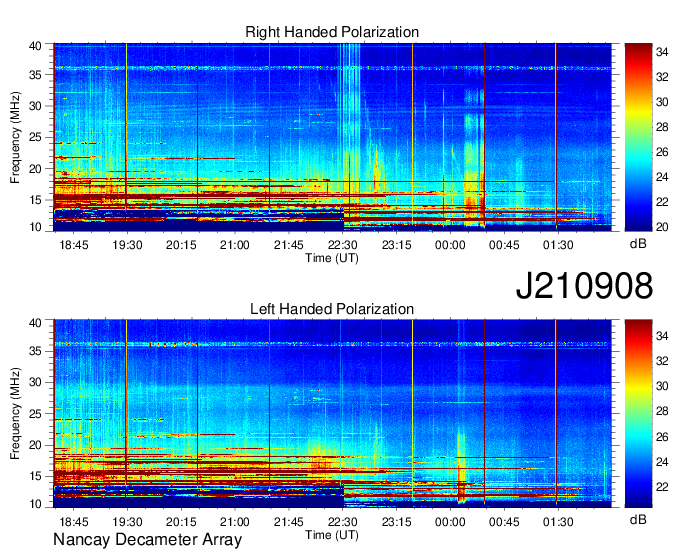The width and height of the screenshot is (680, 552).
Task: Click the Time (UT) label under Right Handed plot
Action: tap(332, 258)
